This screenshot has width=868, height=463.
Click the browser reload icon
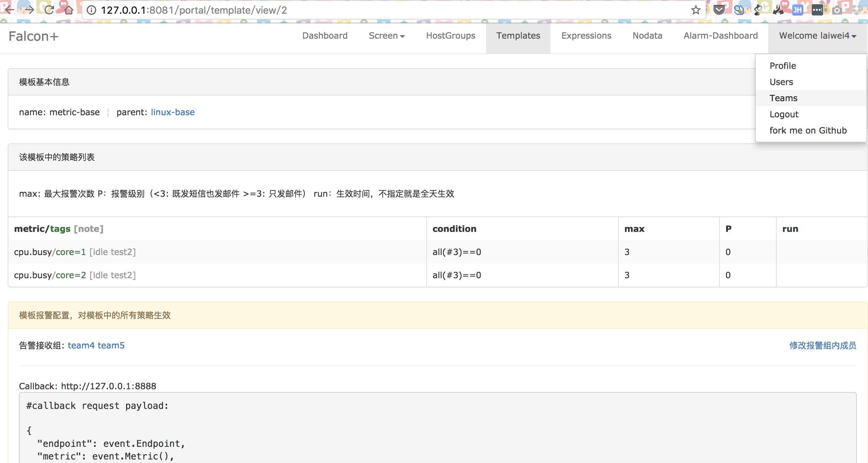tap(49, 10)
